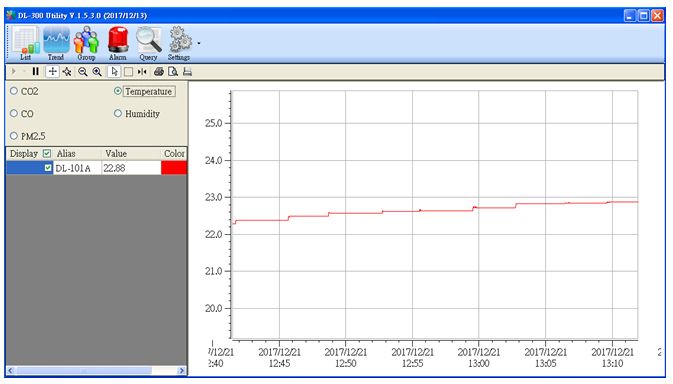
Task: Toggle the Display header checkbox
Action: (x=47, y=153)
